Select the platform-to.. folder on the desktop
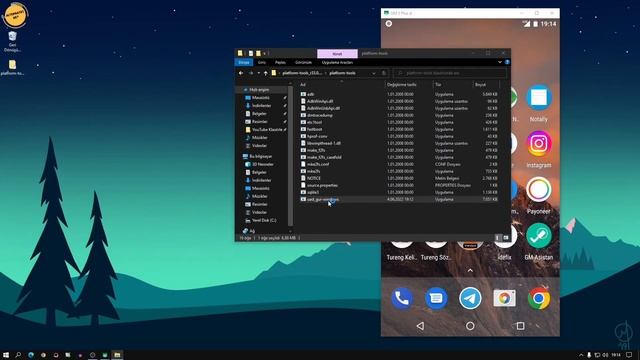This screenshot has height=360, width=640. pyautogui.click(x=12, y=68)
